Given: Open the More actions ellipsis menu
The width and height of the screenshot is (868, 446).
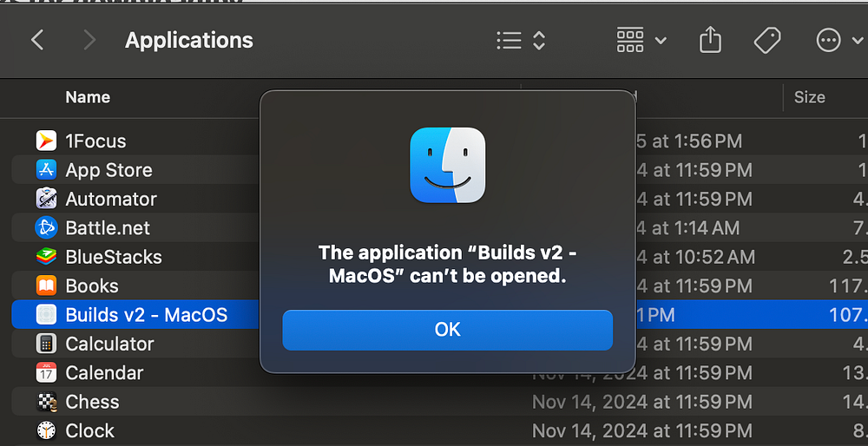Looking at the screenshot, I should pyautogui.click(x=837, y=40).
